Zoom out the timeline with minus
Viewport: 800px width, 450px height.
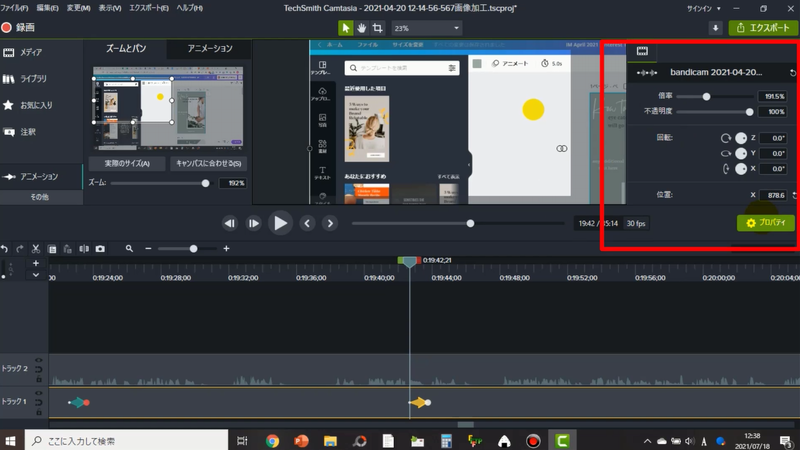point(148,248)
